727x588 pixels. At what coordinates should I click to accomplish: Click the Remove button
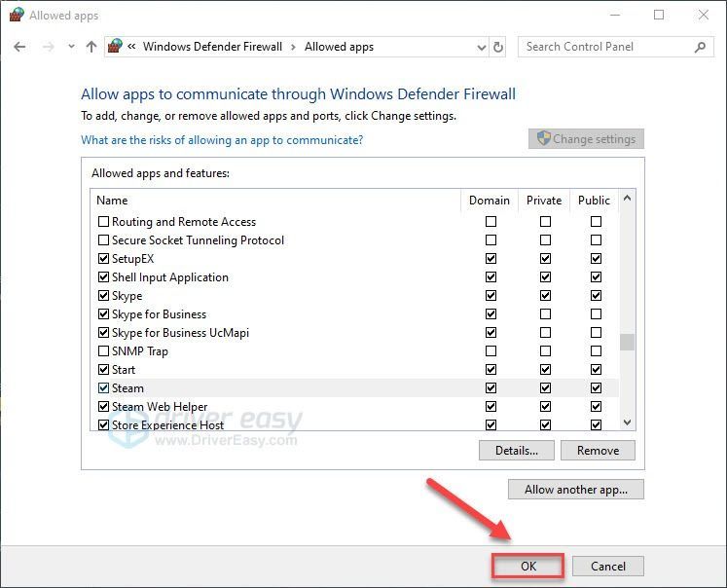coord(598,451)
